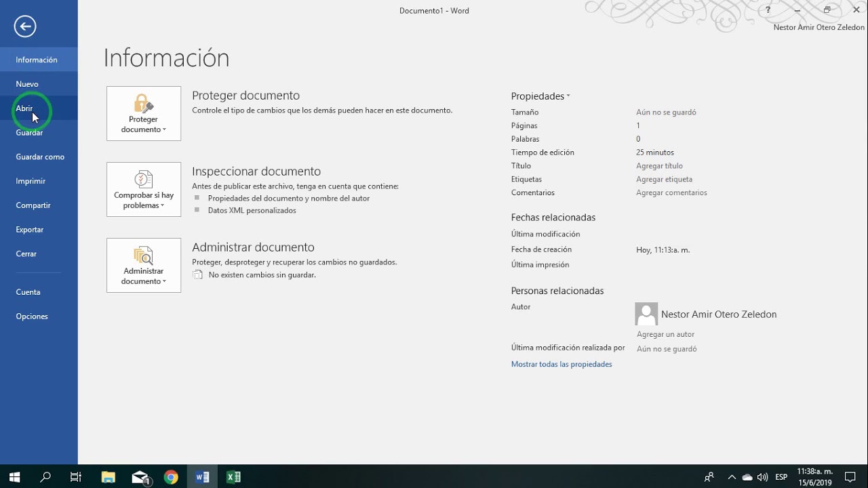Open taskbar search magnifier

point(45,477)
